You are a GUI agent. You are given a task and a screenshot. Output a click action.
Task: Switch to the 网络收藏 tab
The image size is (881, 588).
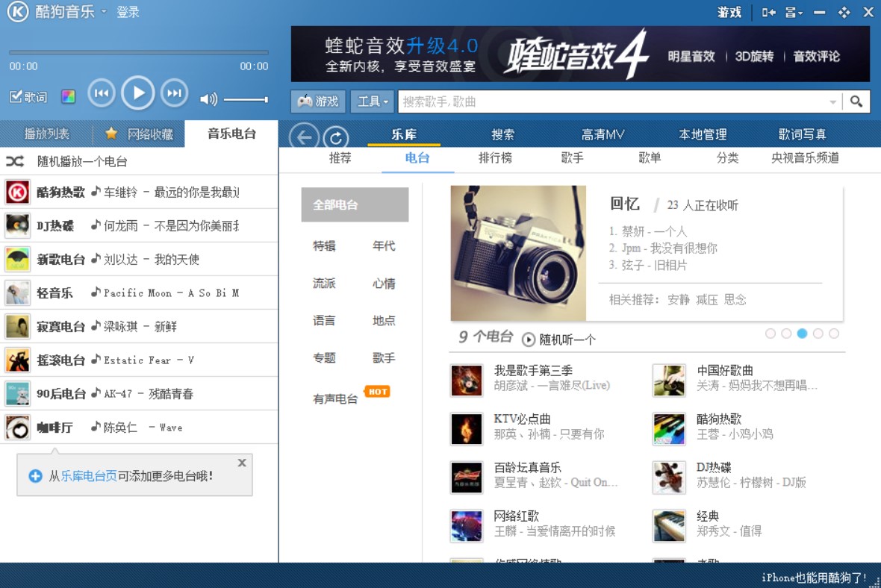tap(139, 134)
